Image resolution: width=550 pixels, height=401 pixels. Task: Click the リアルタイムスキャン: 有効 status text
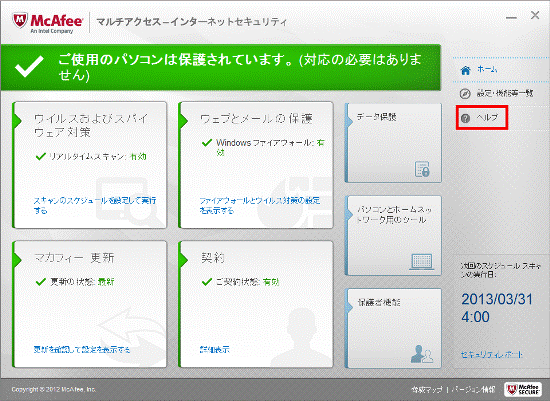pyautogui.click(x=98, y=156)
